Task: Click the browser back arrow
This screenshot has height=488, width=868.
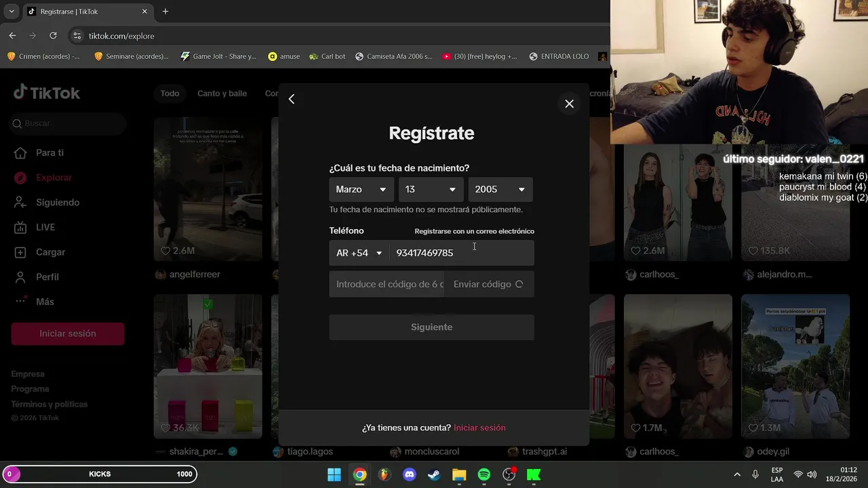Action: click(12, 36)
